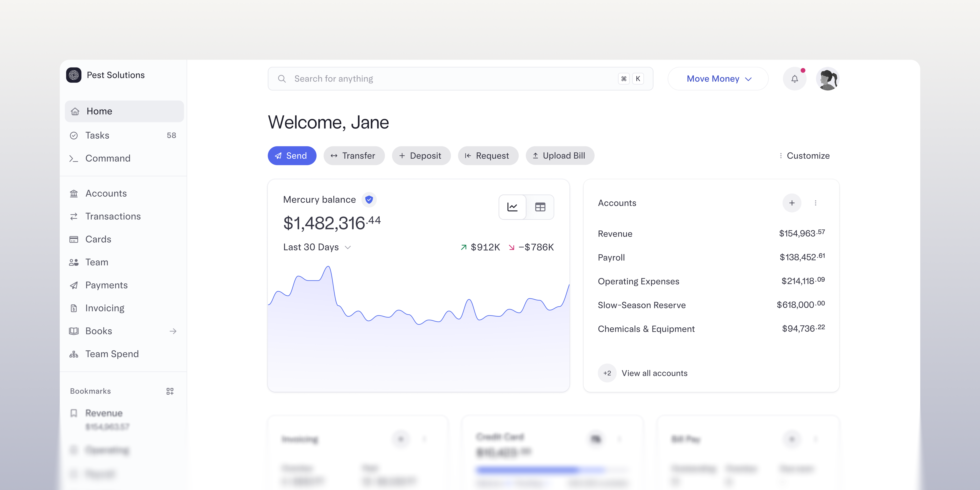Add account with plus icon in Accounts card
The height and width of the screenshot is (490, 980).
[x=792, y=203]
